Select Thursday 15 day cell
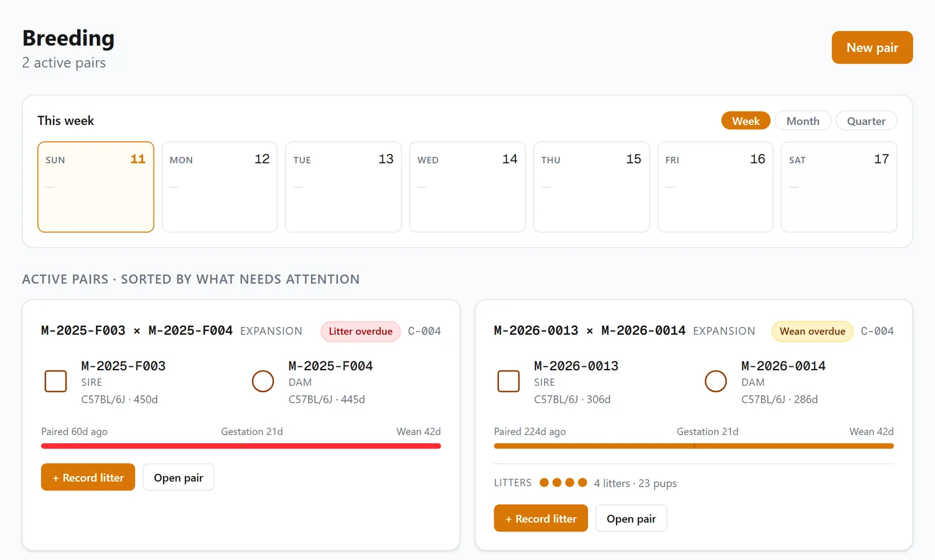This screenshot has height=560, width=935. tap(591, 187)
